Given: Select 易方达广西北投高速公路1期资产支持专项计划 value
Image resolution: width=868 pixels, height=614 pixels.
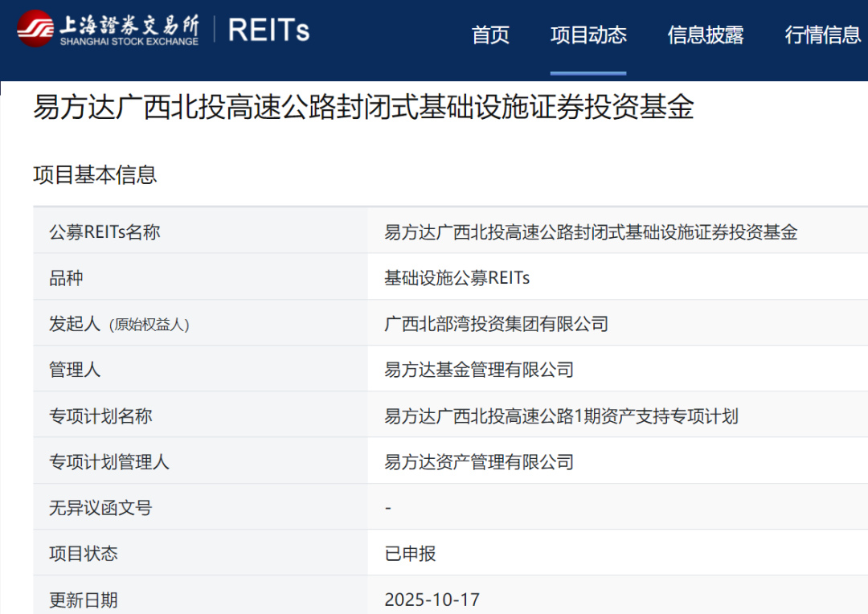Looking at the screenshot, I should [x=561, y=415].
